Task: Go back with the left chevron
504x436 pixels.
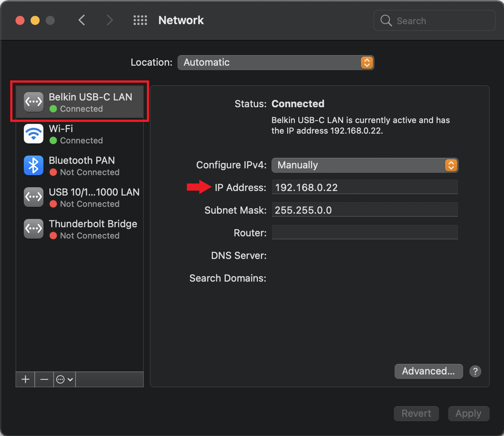Action: tap(82, 20)
